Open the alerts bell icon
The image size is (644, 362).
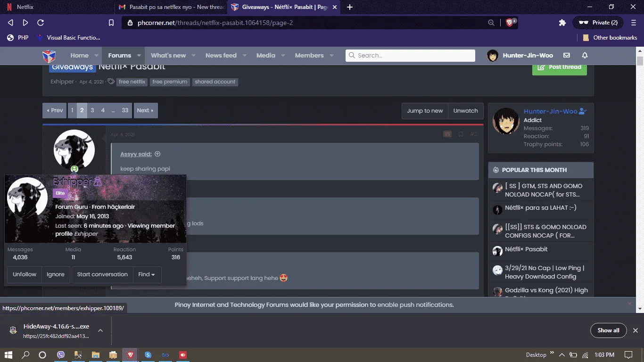pos(585,56)
